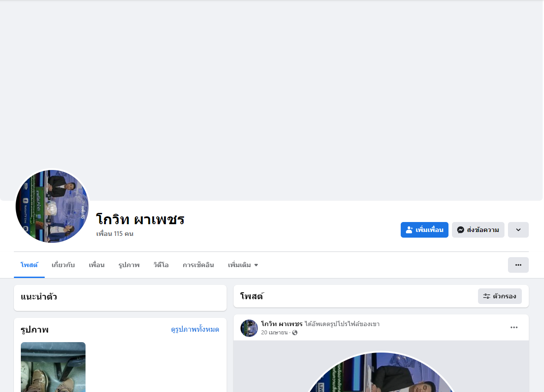The height and width of the screenshot is (392, 544).
Task: Click the filter sliders icon in posts header
Action: 487,296
